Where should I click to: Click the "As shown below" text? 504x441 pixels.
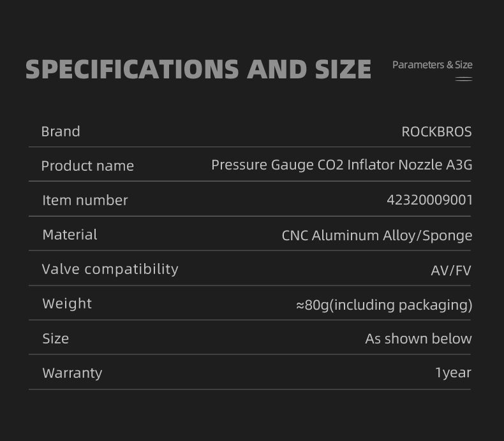pos(418,339)
